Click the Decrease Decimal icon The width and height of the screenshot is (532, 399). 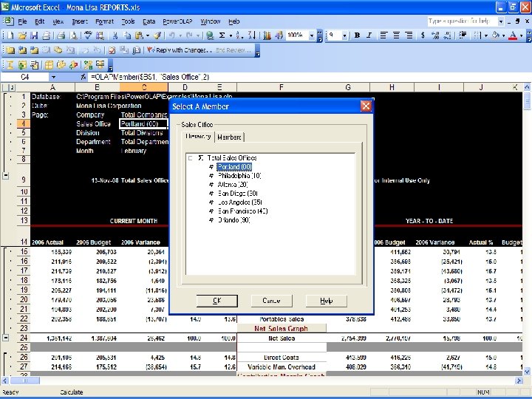pyautogui.click(x=448, y=35)
